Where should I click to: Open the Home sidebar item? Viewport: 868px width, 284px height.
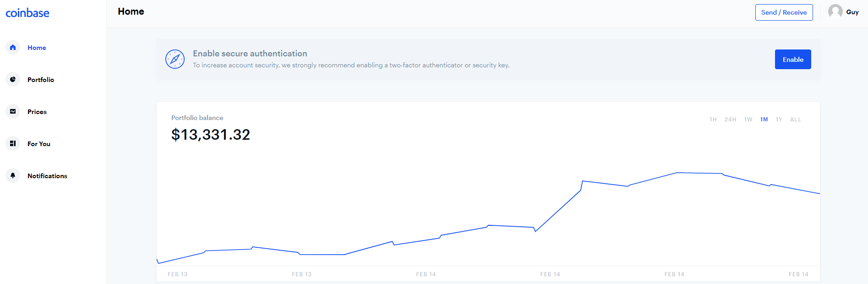click(x=37, y=48)
